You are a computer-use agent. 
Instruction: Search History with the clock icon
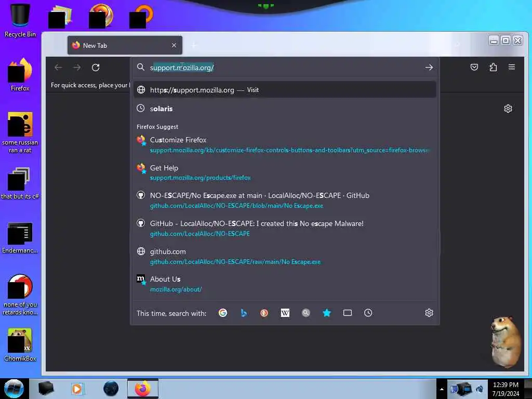tap(368, 313)
